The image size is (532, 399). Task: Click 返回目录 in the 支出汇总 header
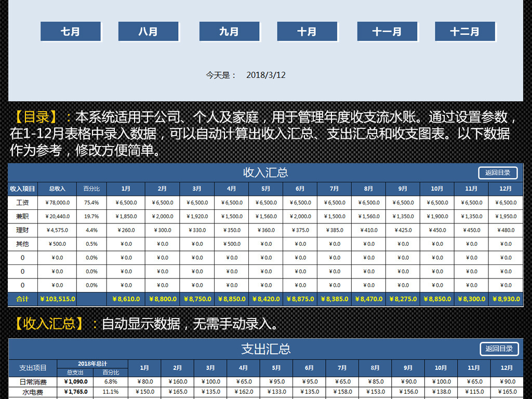tap(499, 349)
